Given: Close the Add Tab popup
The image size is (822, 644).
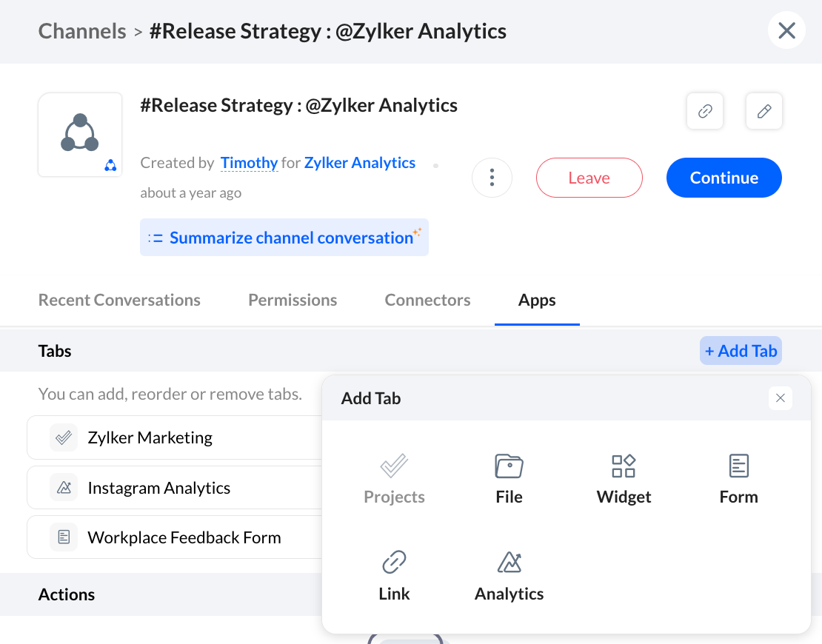Looking at the screenshot, I should tap(780, 398).
